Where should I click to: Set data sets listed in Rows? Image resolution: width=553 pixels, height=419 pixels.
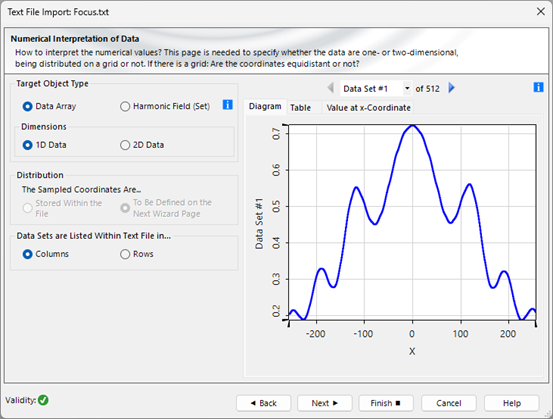click(x=136, y=254)
